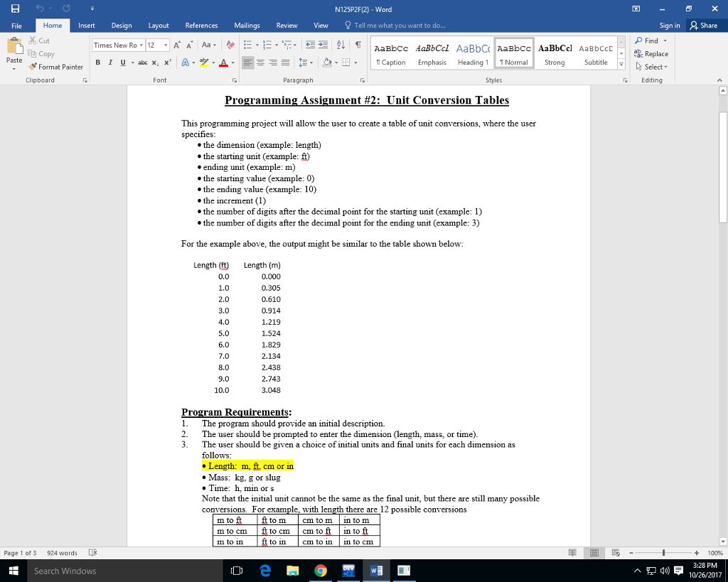728x582 pixels.
Task: Toggle underline formatting
Action: tap(122, 63)
